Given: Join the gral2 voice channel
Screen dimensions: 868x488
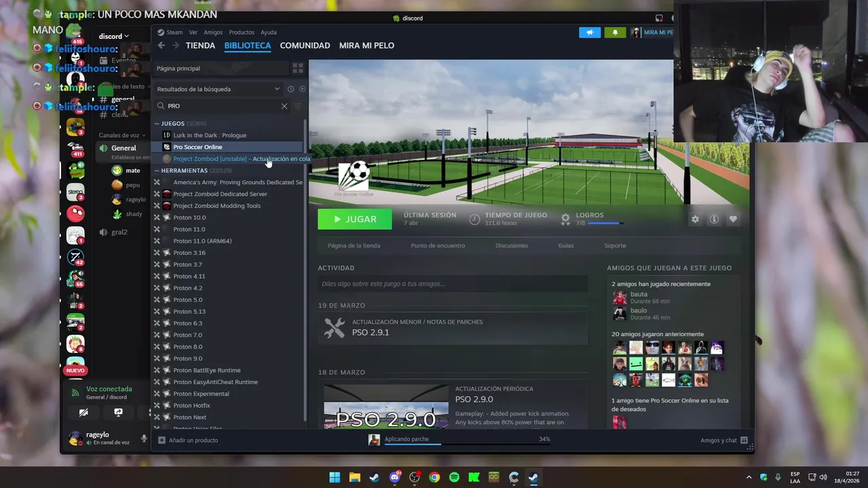Looking at the screenshot, I should point(119,232).
